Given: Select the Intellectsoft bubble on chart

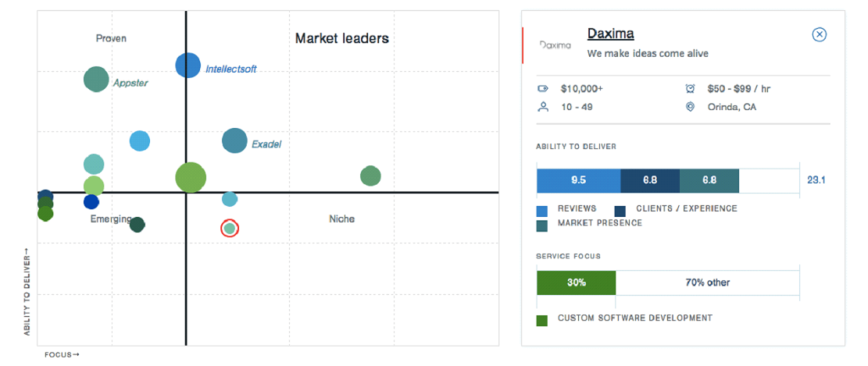Looking at the screenshot, I should (x=187, y=65).
